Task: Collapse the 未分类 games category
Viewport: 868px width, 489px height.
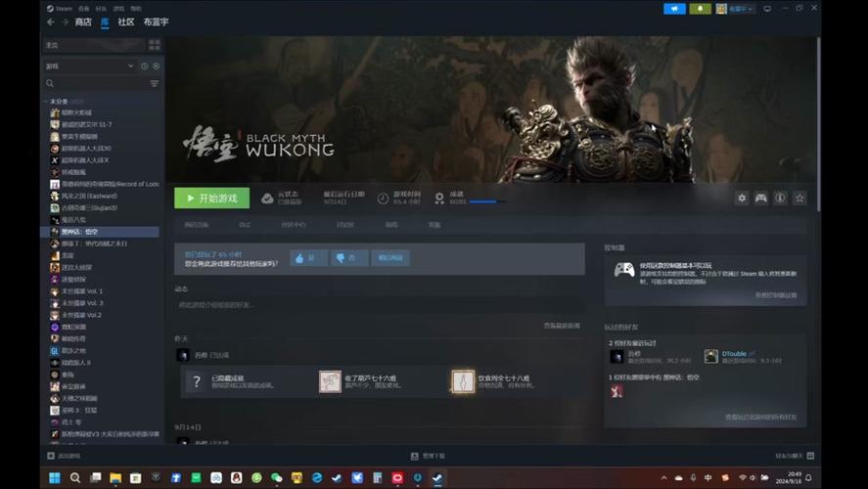Action: 46,102
